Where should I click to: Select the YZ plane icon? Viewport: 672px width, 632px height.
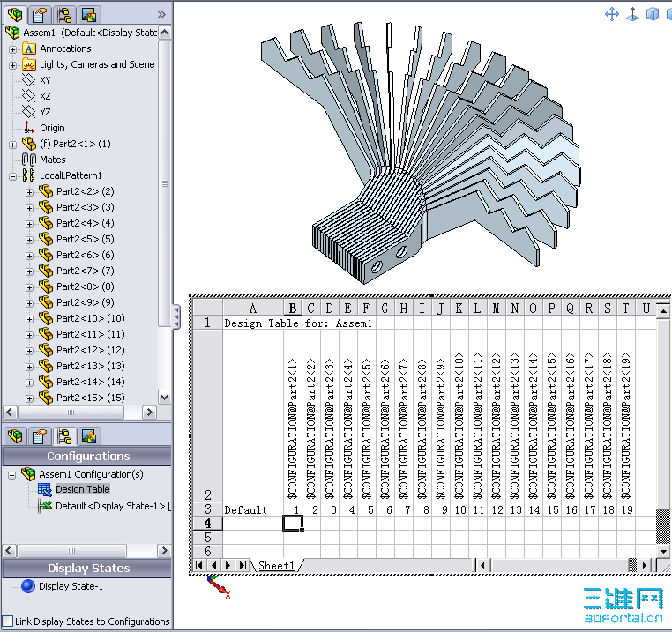click(x=29, y=111)
